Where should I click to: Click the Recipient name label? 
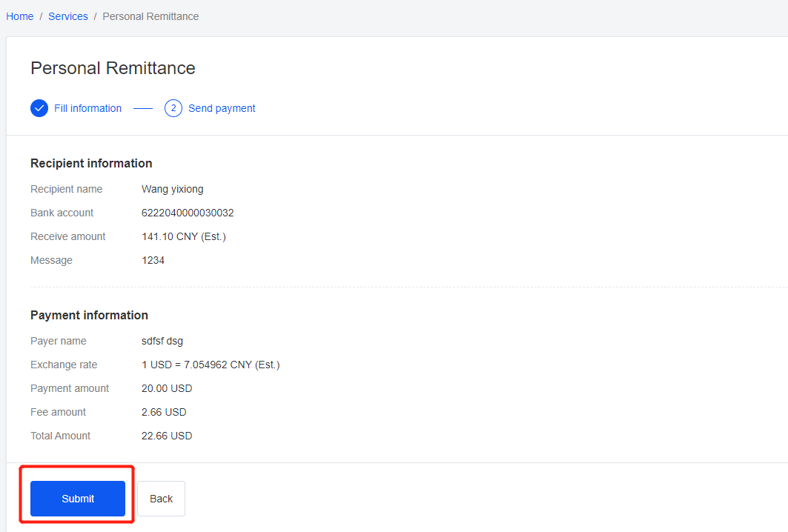(x=66, y=189)
